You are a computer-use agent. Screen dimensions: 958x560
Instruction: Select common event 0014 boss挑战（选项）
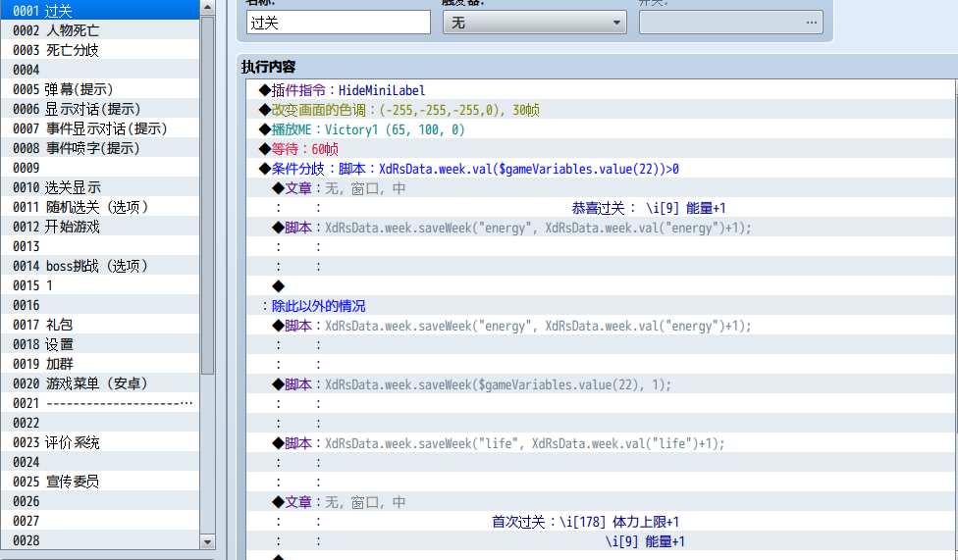point(100,266)
